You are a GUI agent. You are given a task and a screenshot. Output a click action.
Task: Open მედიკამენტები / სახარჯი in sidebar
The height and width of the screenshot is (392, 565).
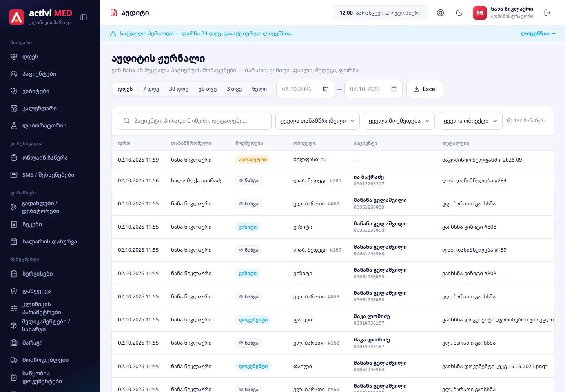(x=50, y=326)
